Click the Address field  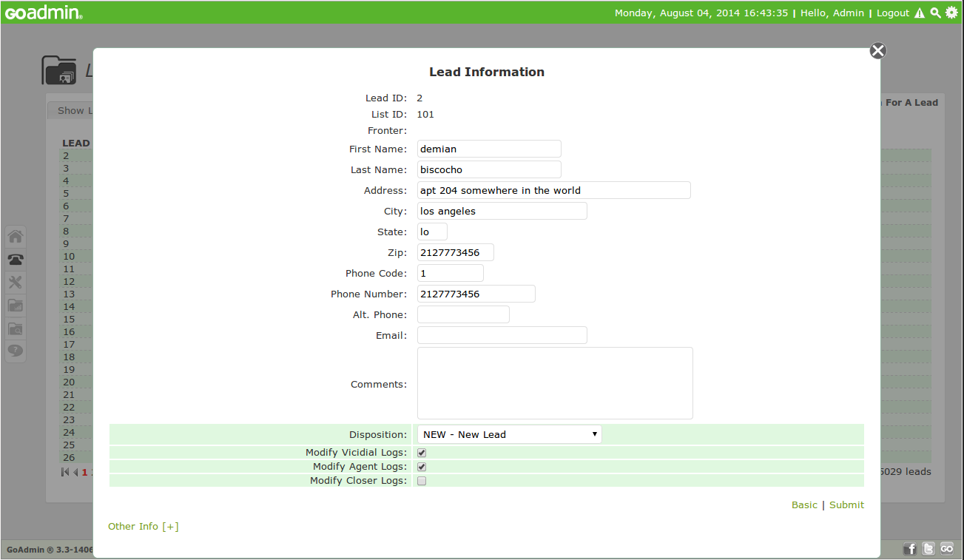pos(554,190)
